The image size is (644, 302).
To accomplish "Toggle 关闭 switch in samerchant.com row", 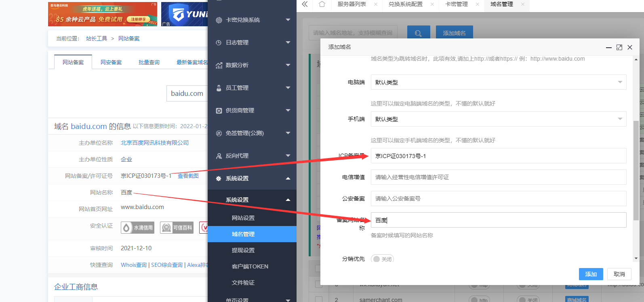I will coord(528,300).
